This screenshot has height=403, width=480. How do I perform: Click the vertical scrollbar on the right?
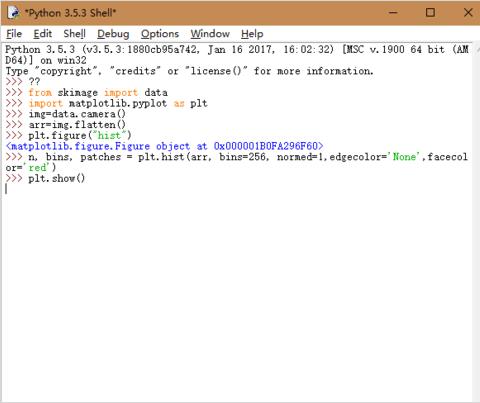tap(476, 222)
